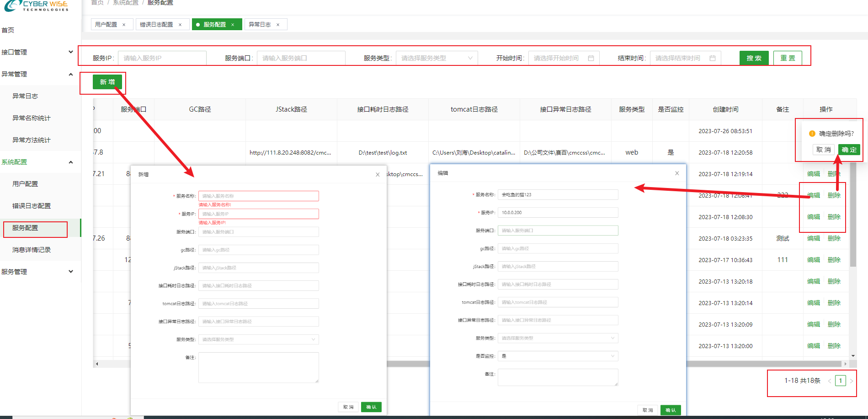Close the 新增 dialog with its X

[x=378, y=174]
